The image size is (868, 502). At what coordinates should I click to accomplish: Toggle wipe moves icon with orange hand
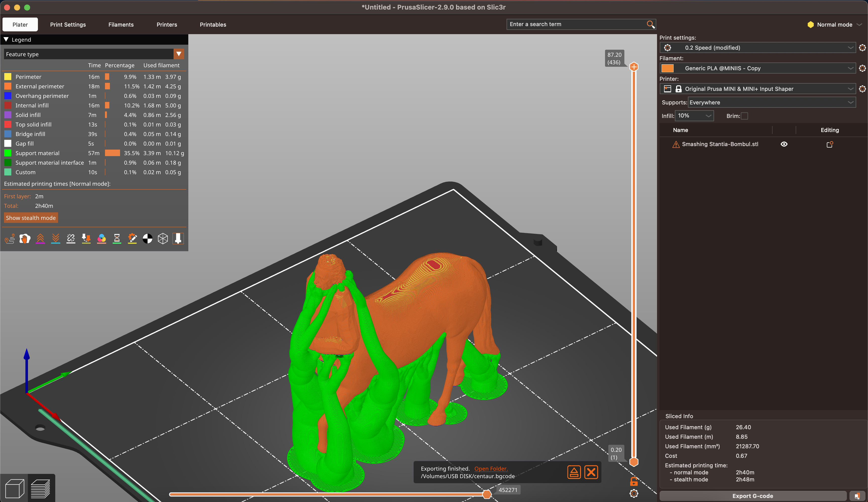click(x=25, y=239)
